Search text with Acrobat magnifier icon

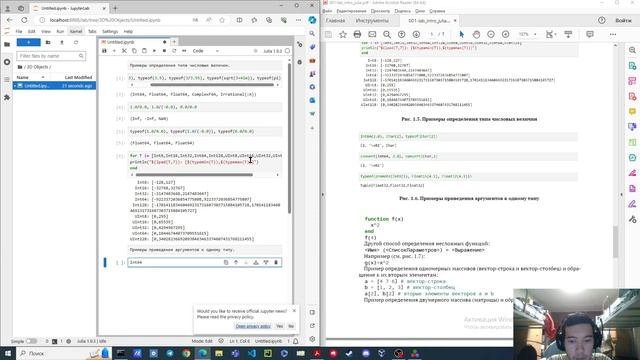(387, 34)
